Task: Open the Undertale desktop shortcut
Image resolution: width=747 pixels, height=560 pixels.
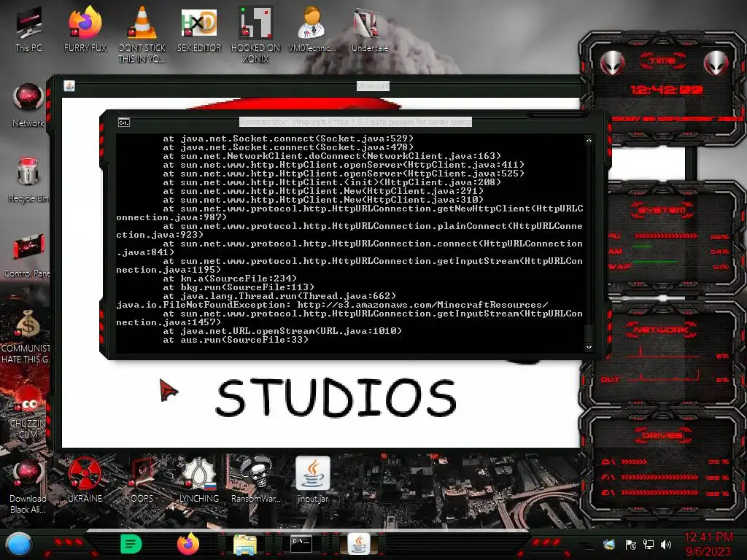Action: [x=369, y=28]
